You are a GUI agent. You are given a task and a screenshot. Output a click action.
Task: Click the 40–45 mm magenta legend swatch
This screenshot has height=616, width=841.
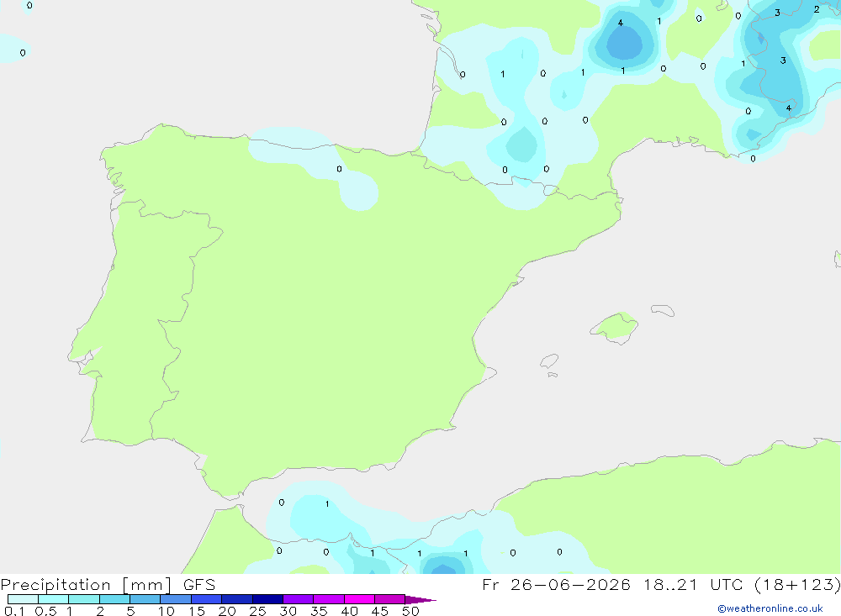click(x=359, y=599)
